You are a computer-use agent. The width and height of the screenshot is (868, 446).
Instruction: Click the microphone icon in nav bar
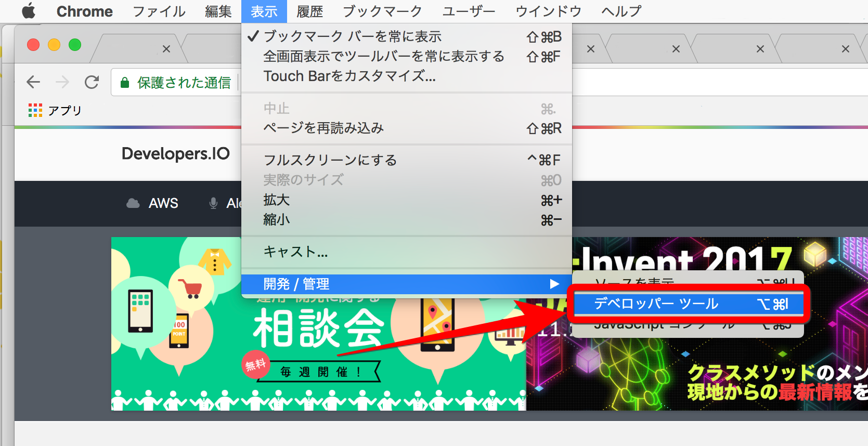pos(213,203)
